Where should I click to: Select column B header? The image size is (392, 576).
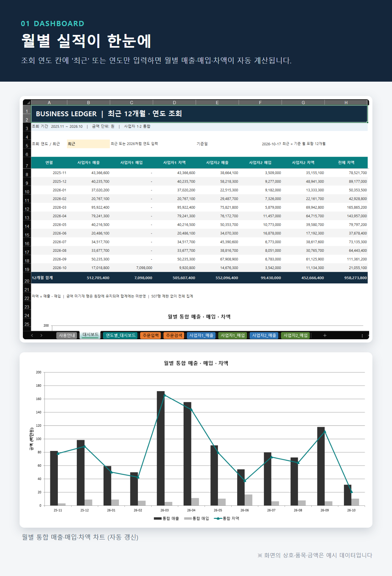(x=88, y=103)
